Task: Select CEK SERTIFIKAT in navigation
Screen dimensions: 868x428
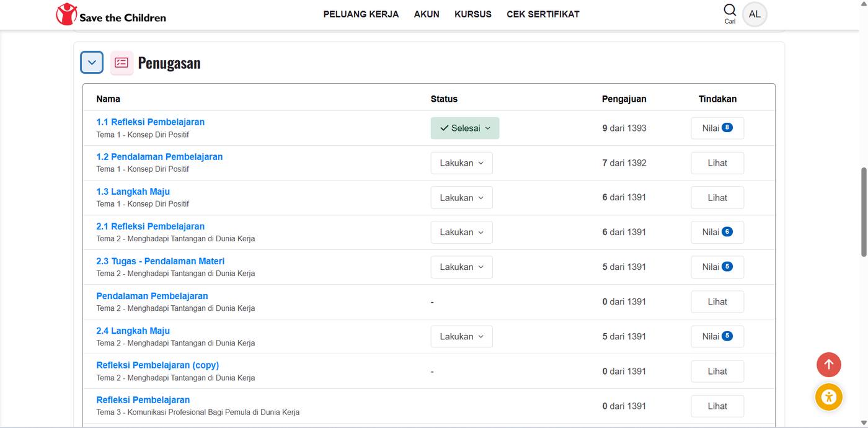Action: click(543, 14)
